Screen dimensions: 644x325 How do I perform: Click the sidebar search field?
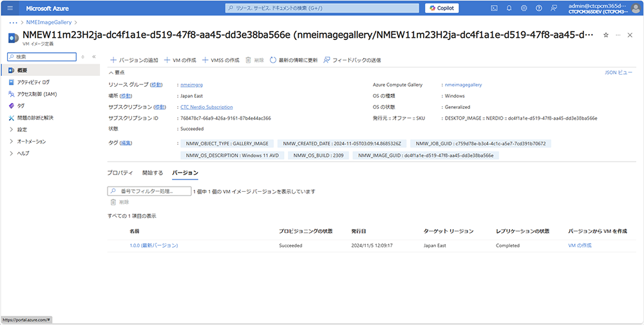click(x=42, y=57)
